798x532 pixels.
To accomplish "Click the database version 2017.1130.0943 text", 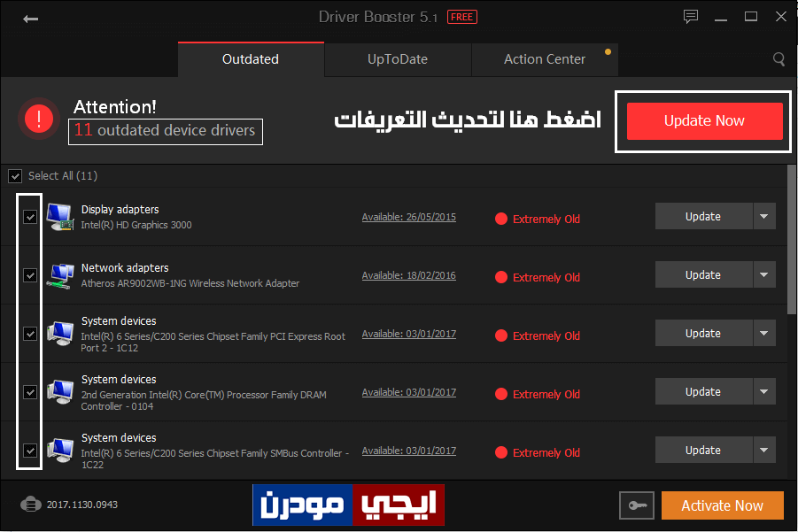I will pos(82,505).
